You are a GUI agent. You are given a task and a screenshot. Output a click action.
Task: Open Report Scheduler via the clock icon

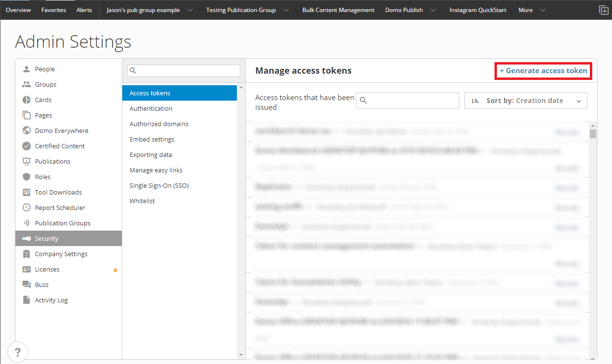27,208
